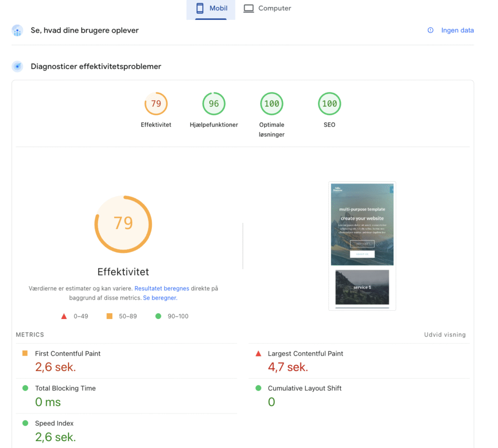
Task: Select the Optimale løsninger 100 score gauge
Action: (271, 104)
